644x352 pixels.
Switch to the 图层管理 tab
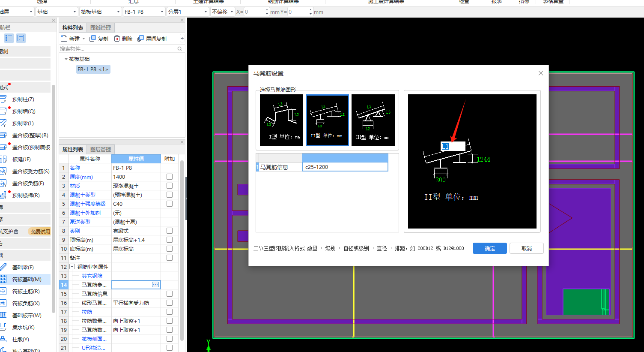click(101, 150)
